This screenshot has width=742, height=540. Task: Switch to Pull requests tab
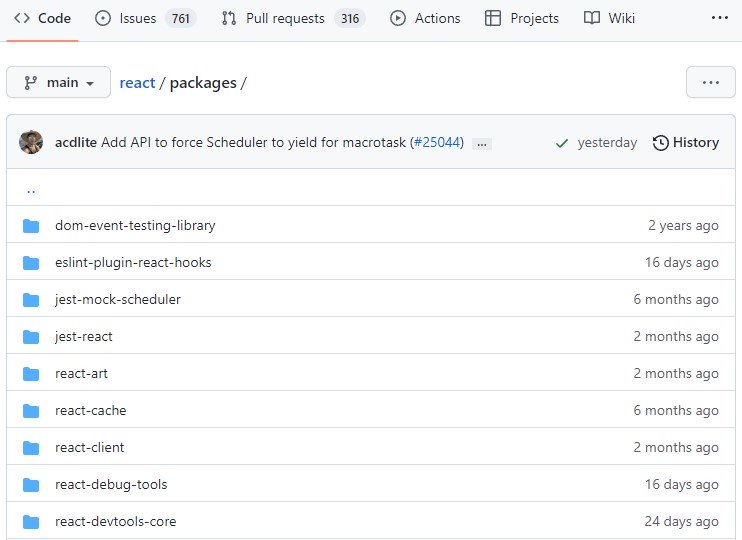(x=293, y=18)
